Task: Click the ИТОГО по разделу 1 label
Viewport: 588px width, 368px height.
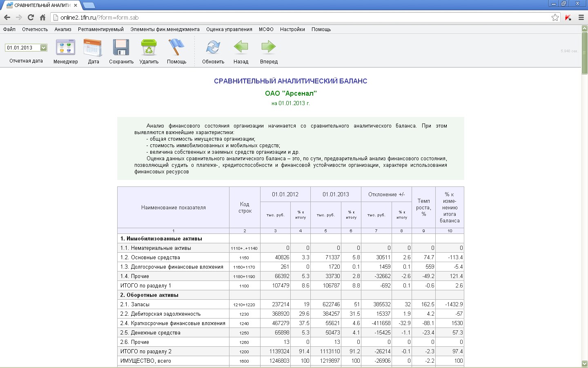Action: click(x=146, y=286)
